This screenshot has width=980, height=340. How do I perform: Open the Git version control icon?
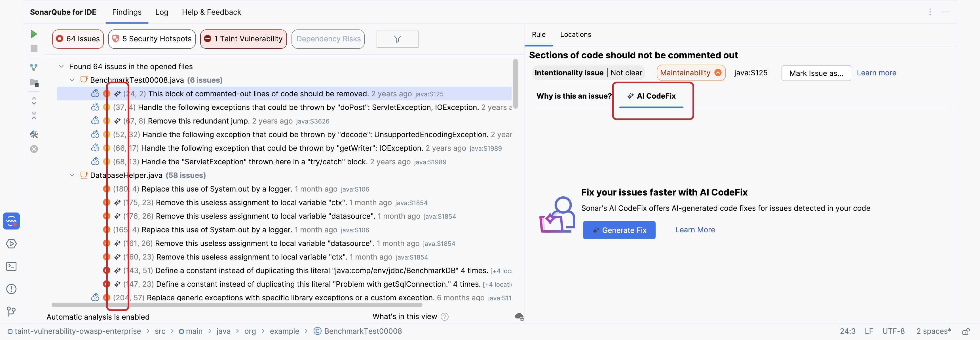(x=11, y=311)
